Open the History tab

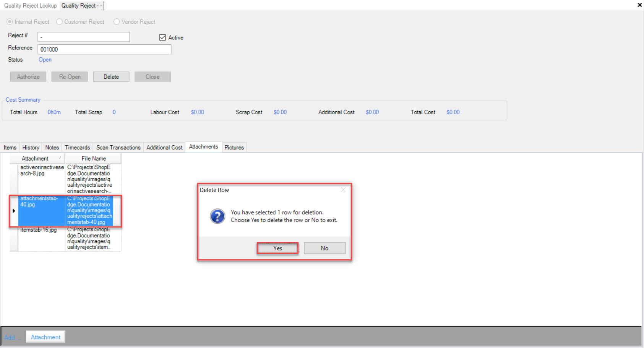(x=31, y=148)
